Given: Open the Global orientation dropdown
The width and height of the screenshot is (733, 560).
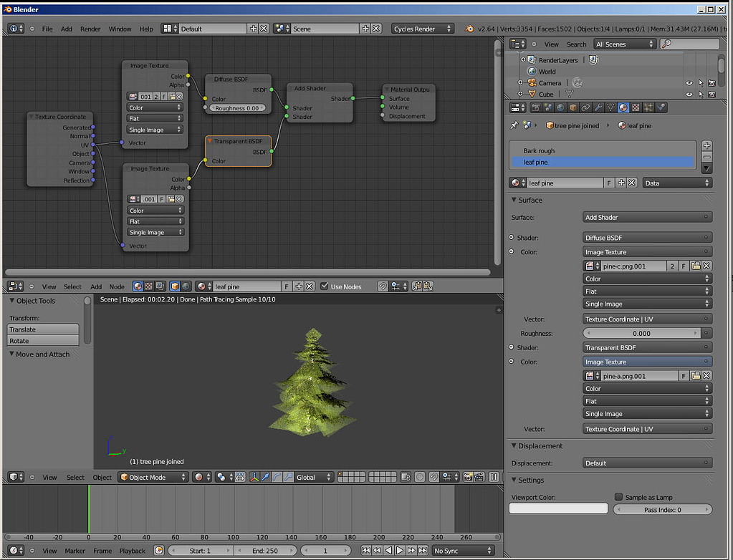Looking at the screenshot, I should click(x=314, y=477).
